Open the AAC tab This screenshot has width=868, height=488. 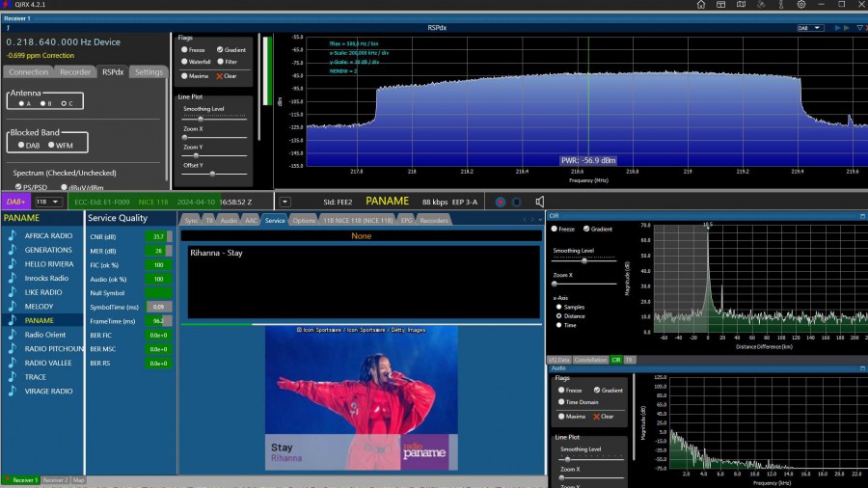(x=251, y=220)
